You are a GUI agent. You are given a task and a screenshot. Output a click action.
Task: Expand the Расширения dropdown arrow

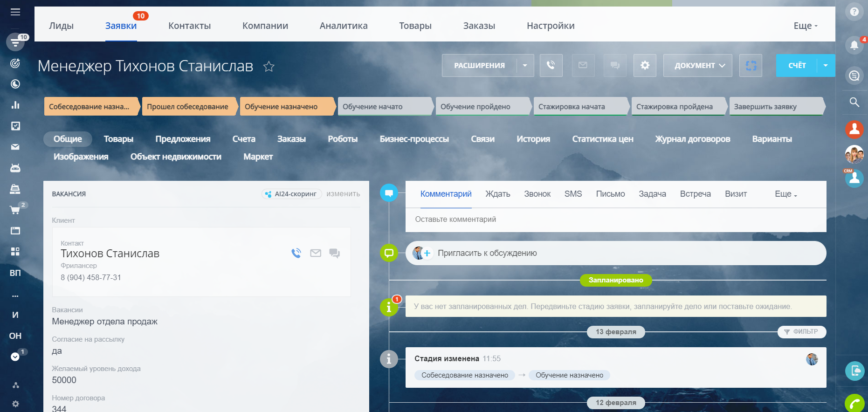coord(525,66)
